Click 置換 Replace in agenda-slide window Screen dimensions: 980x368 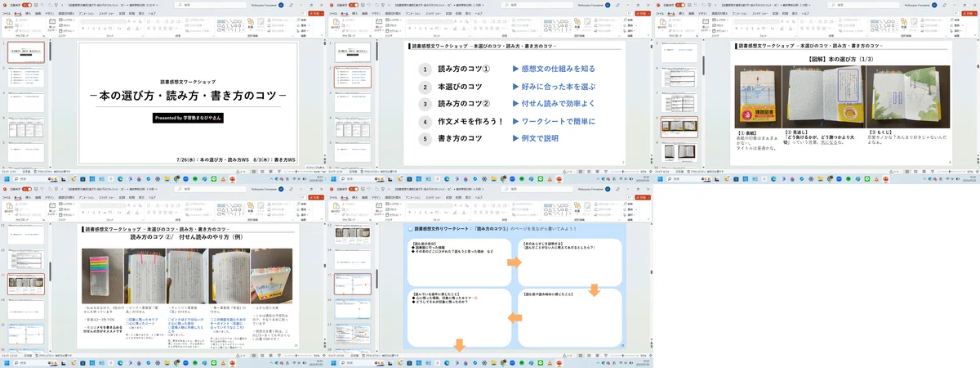click(x=628, y=25)
